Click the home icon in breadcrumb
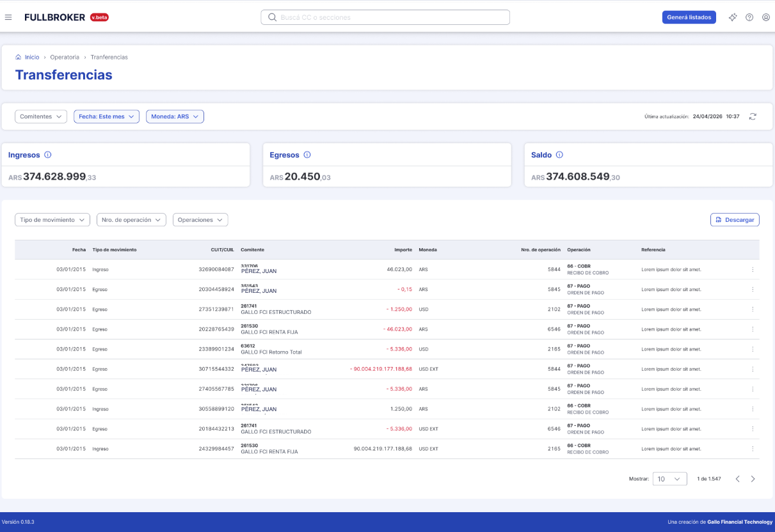The width and height of the screenshot is (775, 532). tap(18, 57)
